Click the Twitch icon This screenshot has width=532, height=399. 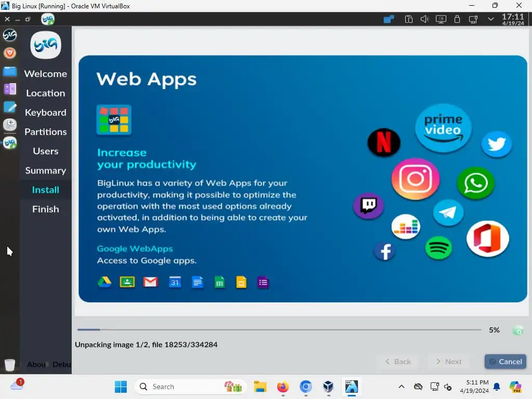coord(368,206)
